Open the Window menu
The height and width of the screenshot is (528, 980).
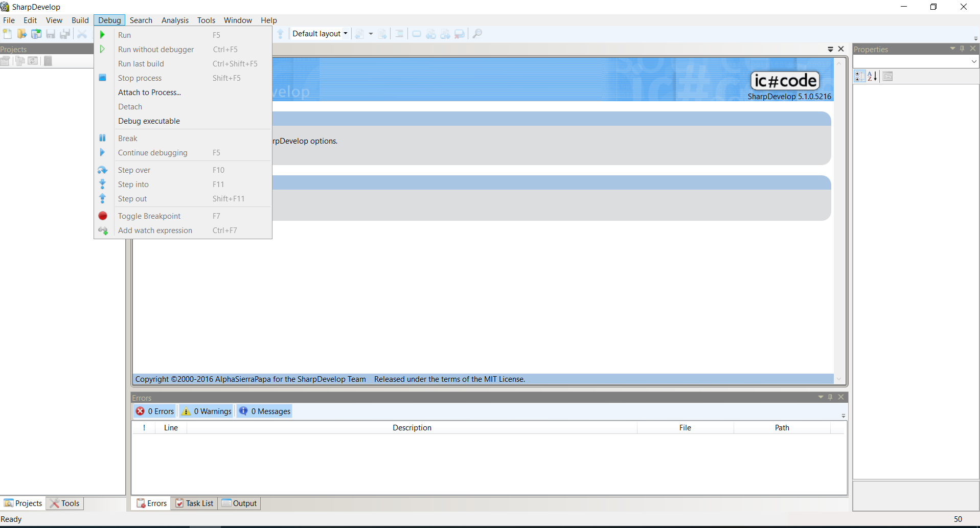click(238, 20)
